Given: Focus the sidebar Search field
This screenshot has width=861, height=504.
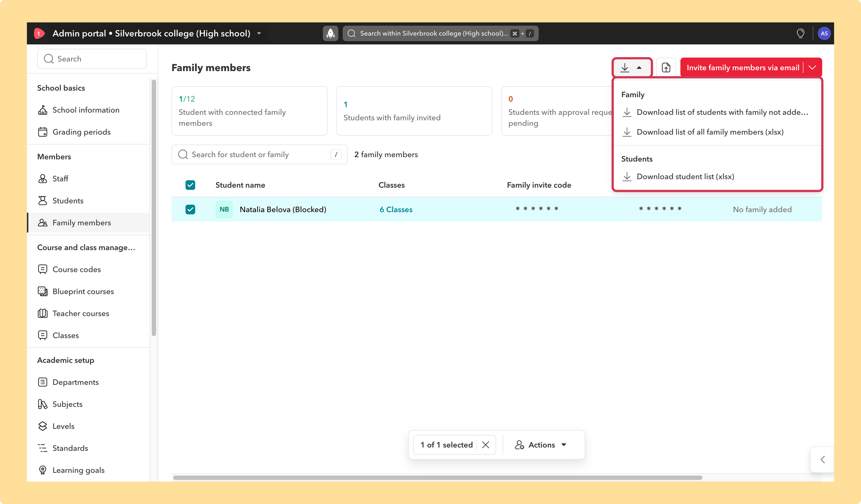Looking at the screenshot, I should click(x=92, y=59).
